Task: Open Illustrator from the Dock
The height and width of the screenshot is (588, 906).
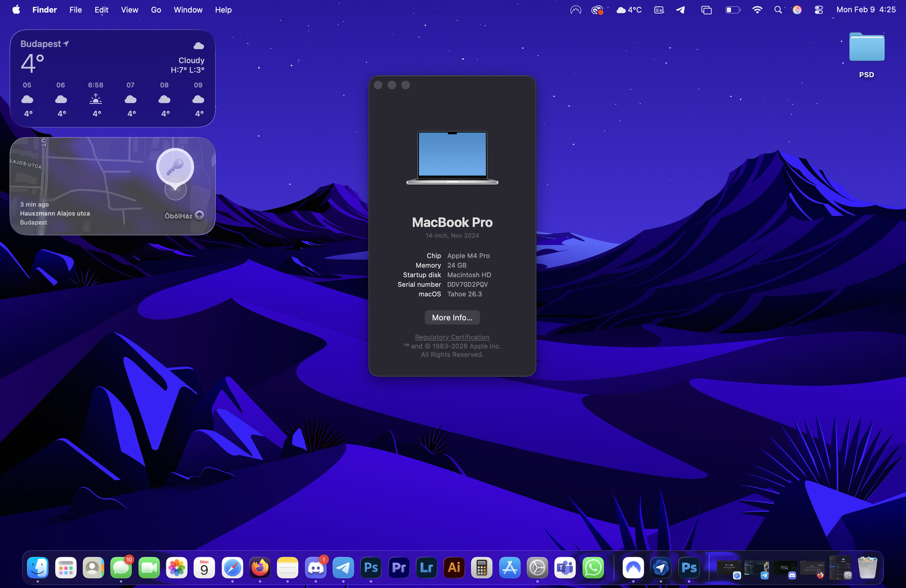Action: click(x=454, y=568)
